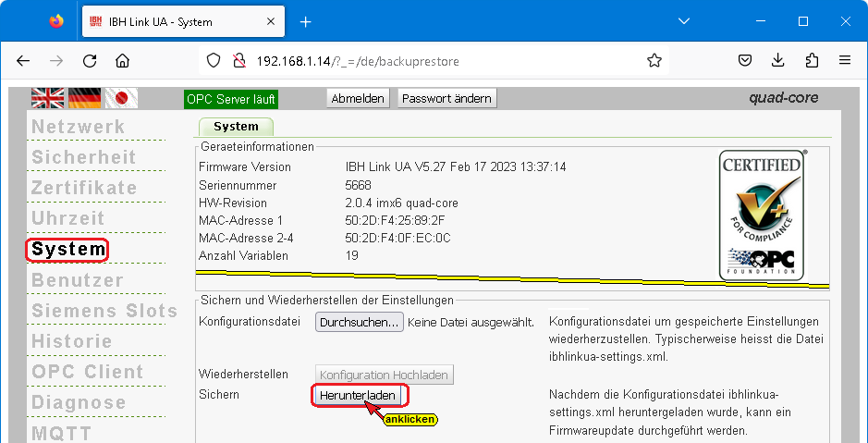Click the Firefox logo icon
This screenshot has height=443, width=868.
click(x=56, y=21)
